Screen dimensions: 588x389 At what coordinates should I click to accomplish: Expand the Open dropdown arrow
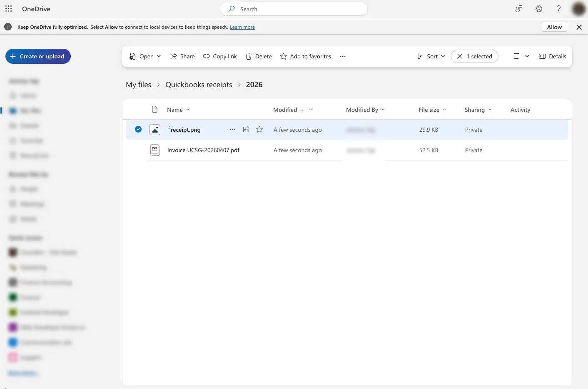click(159, 56)
